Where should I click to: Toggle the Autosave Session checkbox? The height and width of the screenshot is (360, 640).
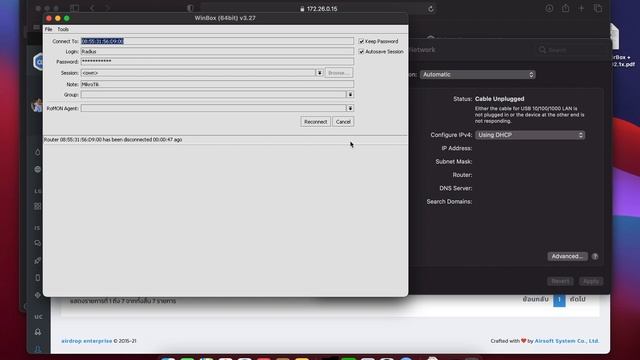point(361,52)
